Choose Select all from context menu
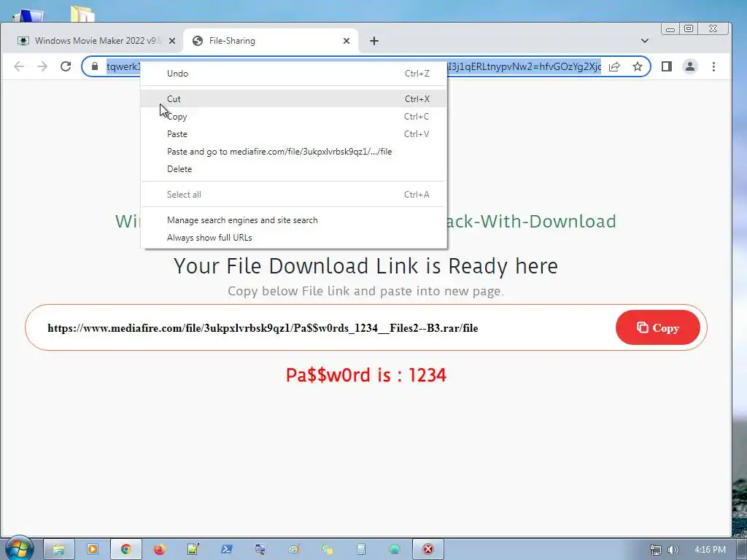Image resolution: width=747 pixels, height=560 pixels. (x=294, y=194)
